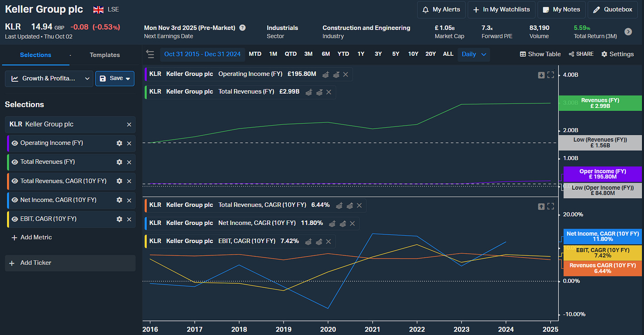Screen dimensions: 644x335
Task: Expand the lower chart to fullscreen
Action: pos(551,206)
